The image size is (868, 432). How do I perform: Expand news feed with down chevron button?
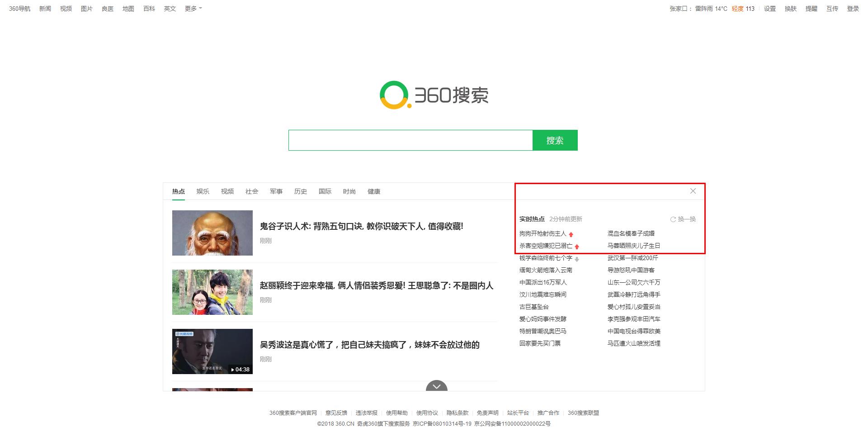tap(437, 386)
